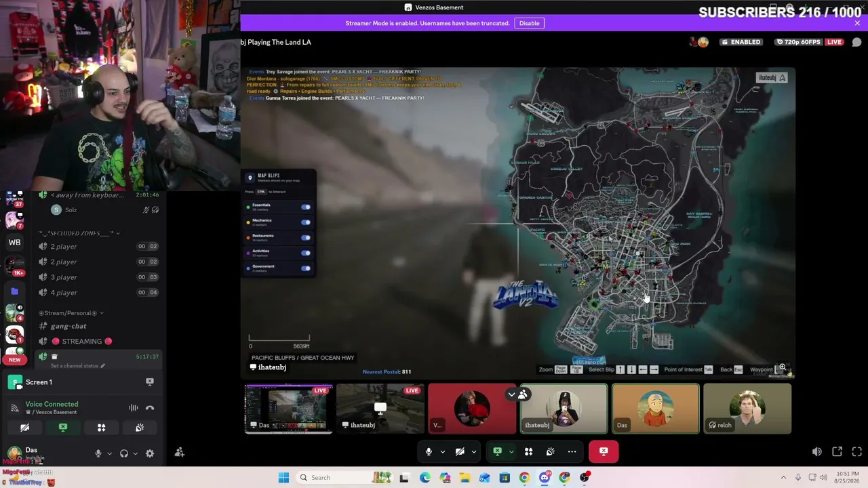Close the Streamer Mode banner
868x488 pixels.
click(857, 23)
